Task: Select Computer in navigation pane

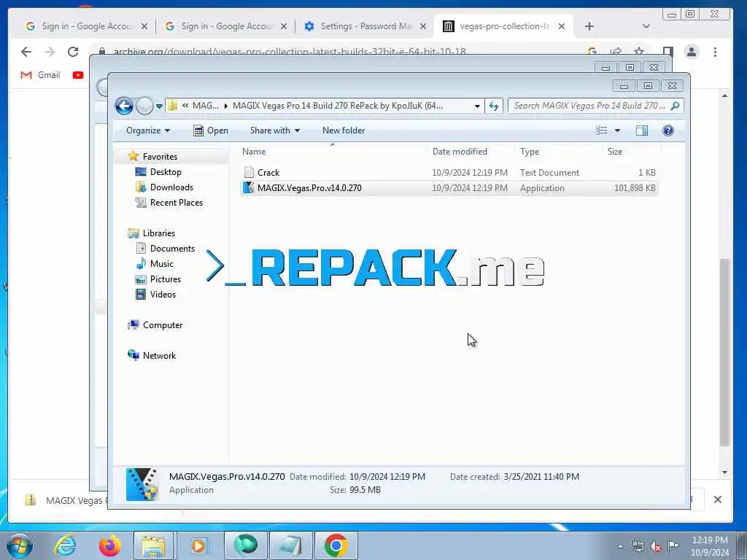Action: [163, 324]
